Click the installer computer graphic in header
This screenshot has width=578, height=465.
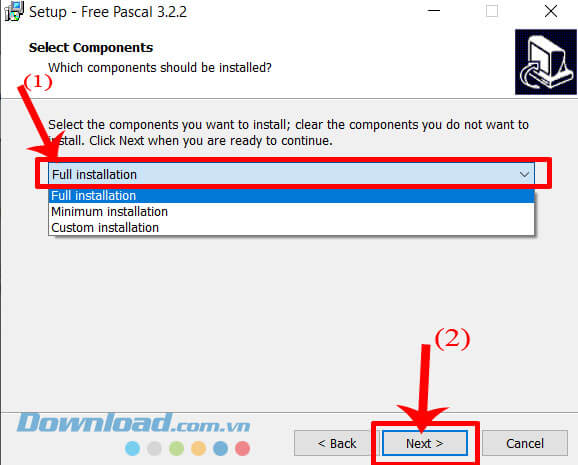pos(546,62)
